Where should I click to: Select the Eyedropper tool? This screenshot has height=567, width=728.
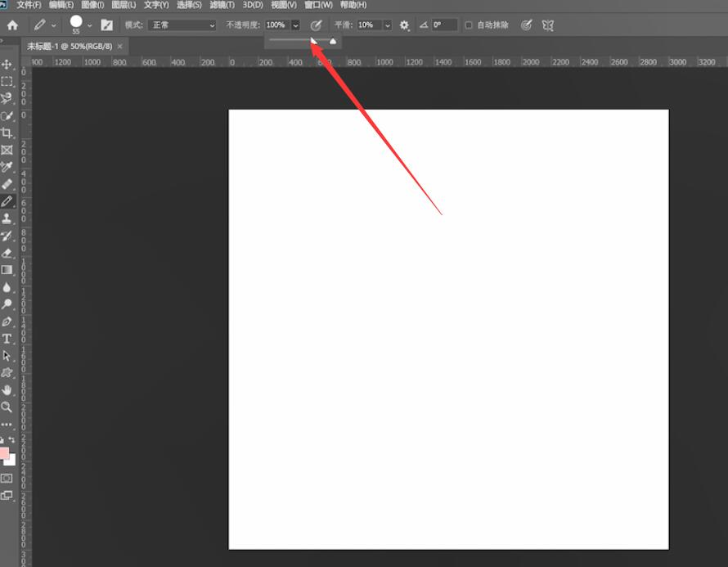(x=7, y=167)
